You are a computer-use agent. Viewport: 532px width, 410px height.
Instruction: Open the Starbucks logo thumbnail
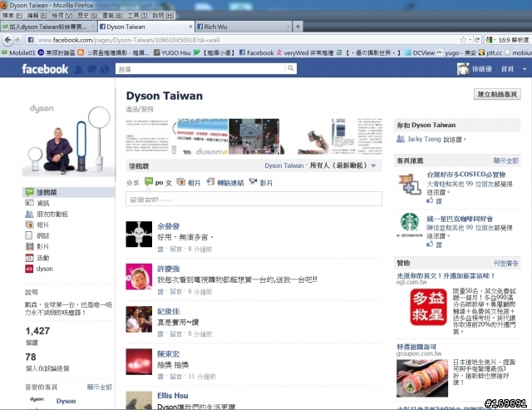410,224
